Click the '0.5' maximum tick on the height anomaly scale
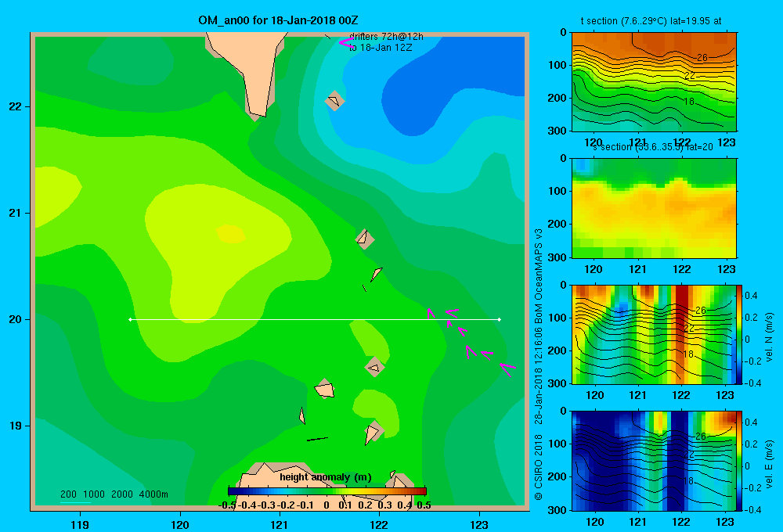 [424, 505]
